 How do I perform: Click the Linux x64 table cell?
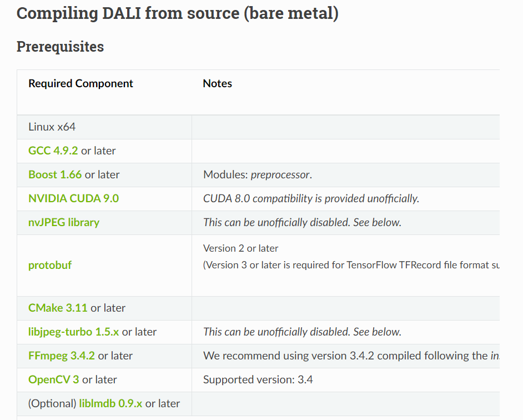click(52, 127)
